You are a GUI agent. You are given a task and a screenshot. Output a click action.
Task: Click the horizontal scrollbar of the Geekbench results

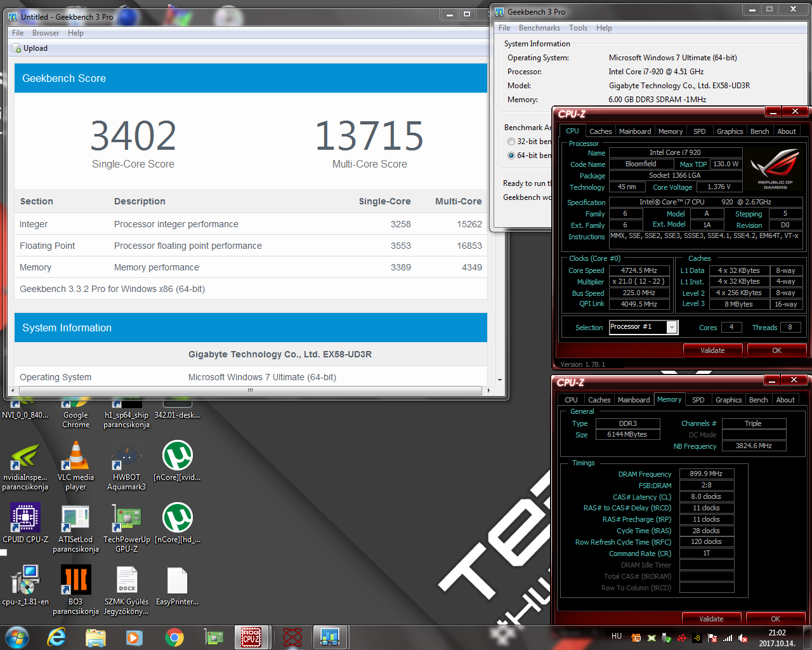point(251,390)
